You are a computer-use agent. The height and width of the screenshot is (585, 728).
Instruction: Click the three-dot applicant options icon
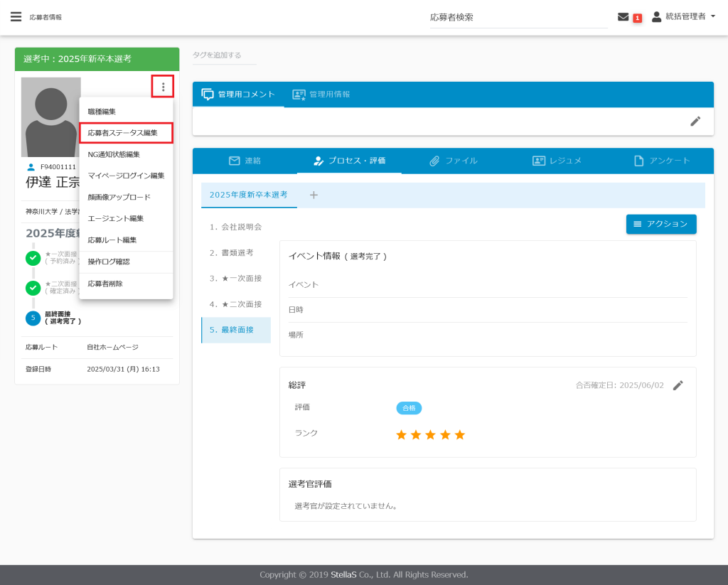point(163,87)
